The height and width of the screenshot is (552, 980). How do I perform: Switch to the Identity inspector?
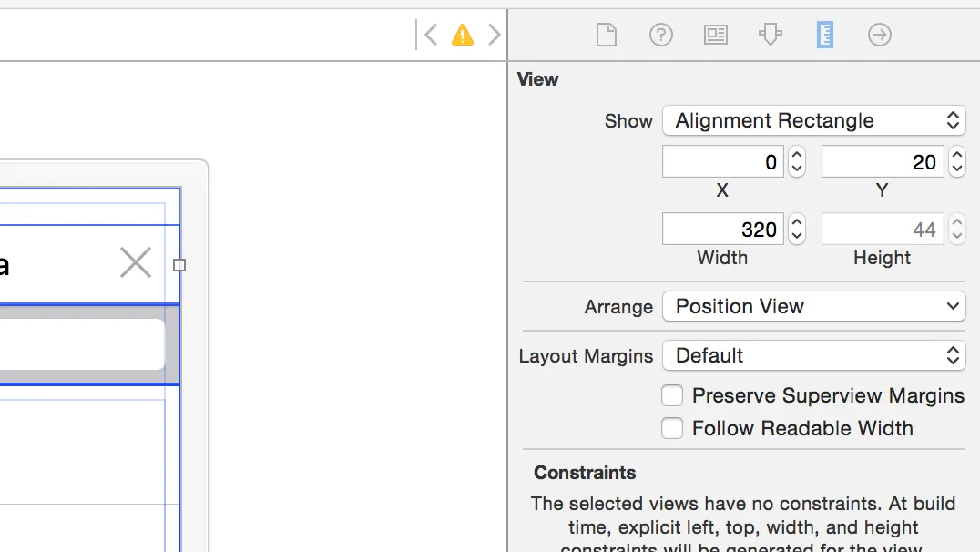click(716, 36)
